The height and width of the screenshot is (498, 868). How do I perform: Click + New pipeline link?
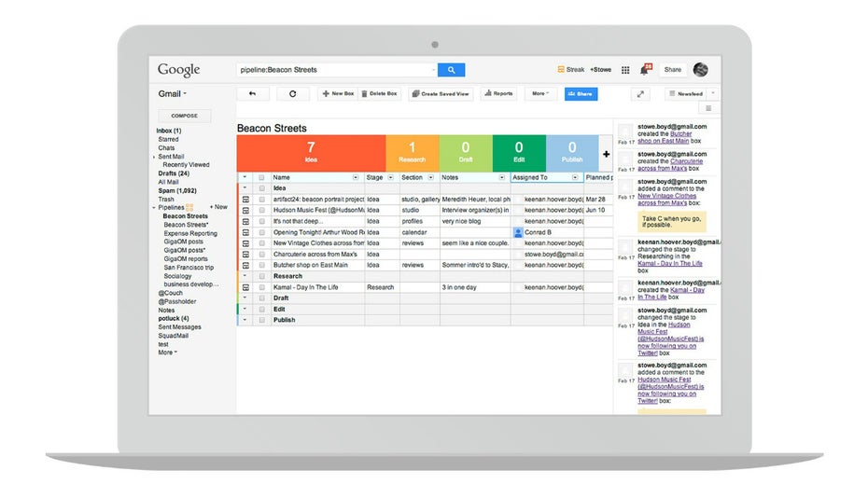coord(218,207)
